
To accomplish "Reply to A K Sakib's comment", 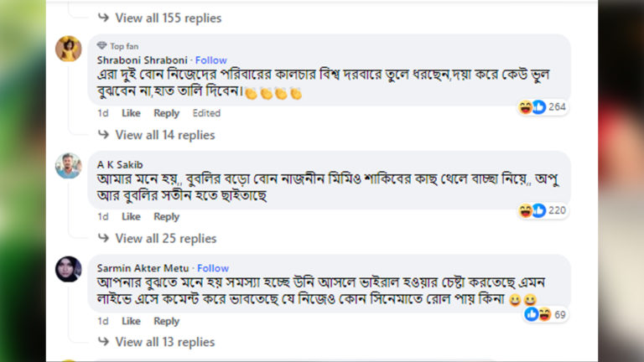I will point(166,217).
